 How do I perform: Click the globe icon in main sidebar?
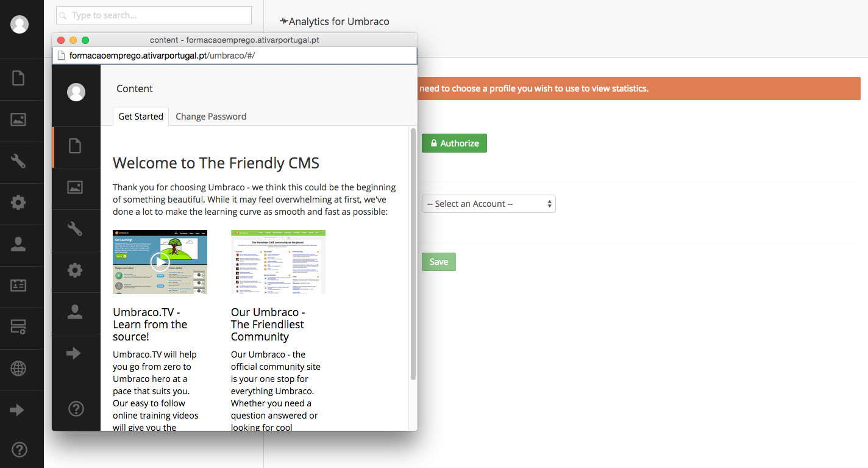coord(18,369)
